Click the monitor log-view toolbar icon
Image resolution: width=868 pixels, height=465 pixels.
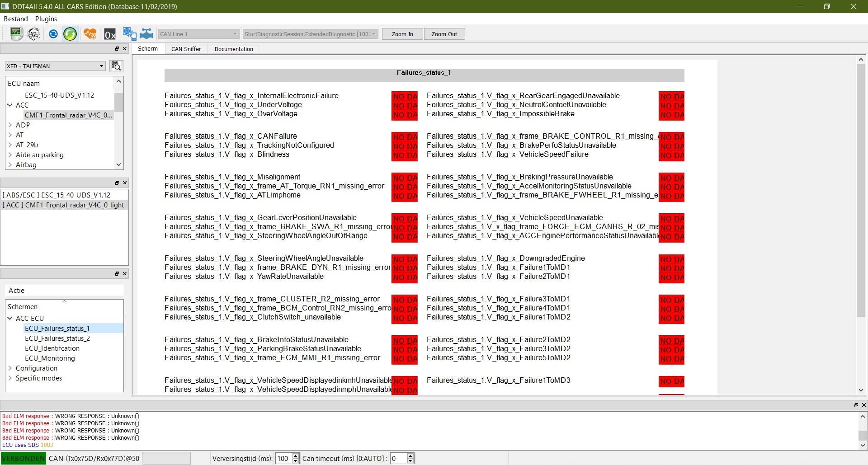click(16, 34)
